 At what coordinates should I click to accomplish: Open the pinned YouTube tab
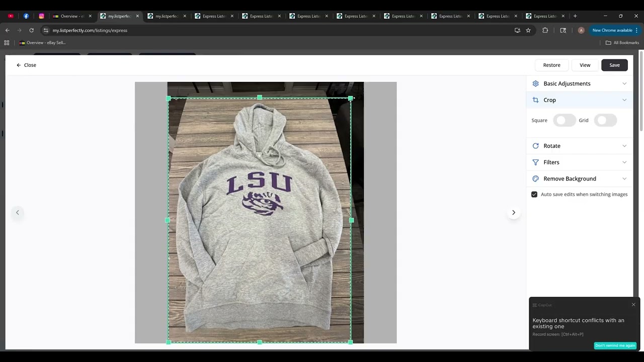click(11, 16)
